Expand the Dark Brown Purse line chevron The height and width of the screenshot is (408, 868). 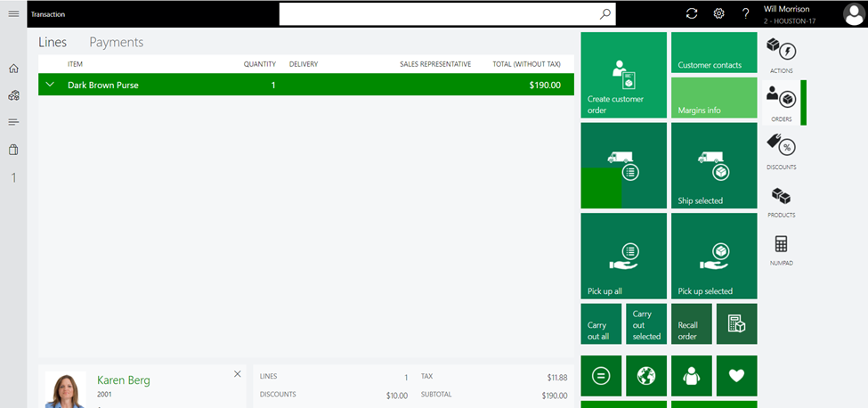(50, 85)
